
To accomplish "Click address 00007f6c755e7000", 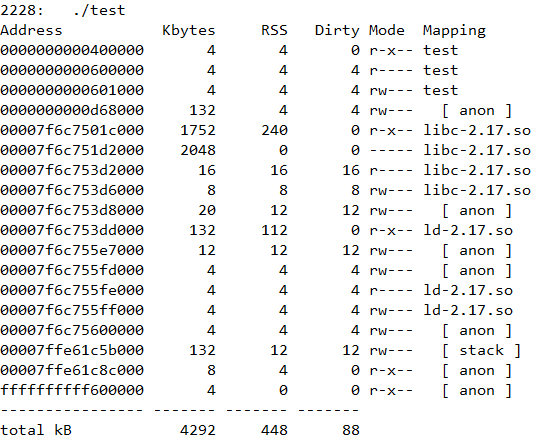I will (72, 250).
